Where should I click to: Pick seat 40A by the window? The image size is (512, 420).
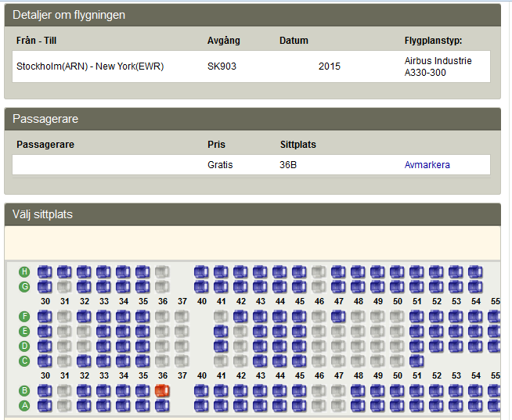click(x=201, y=404)
